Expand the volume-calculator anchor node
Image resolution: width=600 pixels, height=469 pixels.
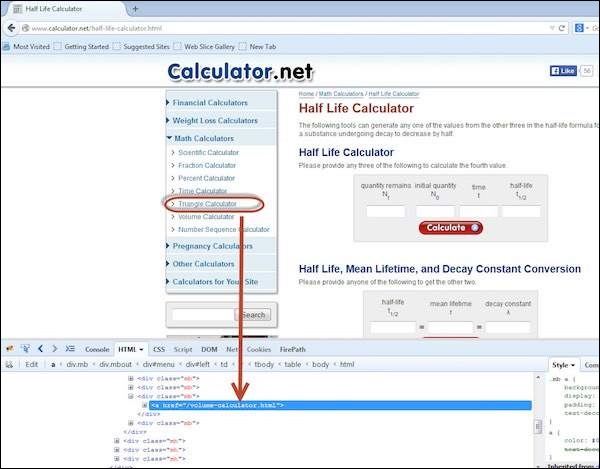tap(145, 405)
